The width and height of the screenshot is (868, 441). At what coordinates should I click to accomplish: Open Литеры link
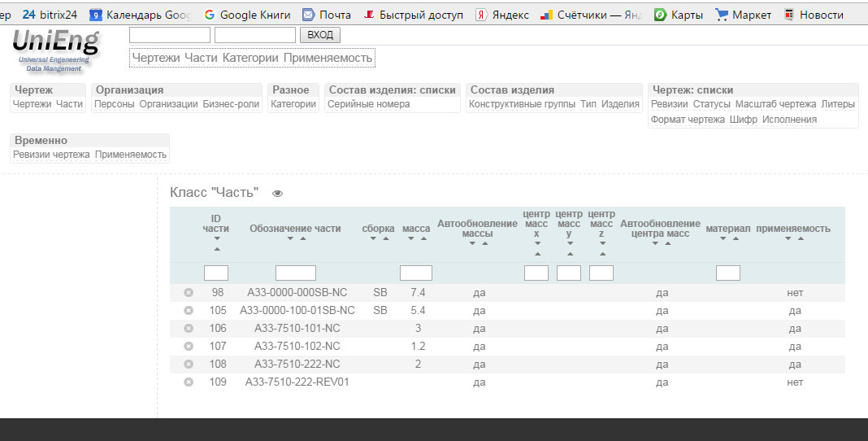[838, 104]
